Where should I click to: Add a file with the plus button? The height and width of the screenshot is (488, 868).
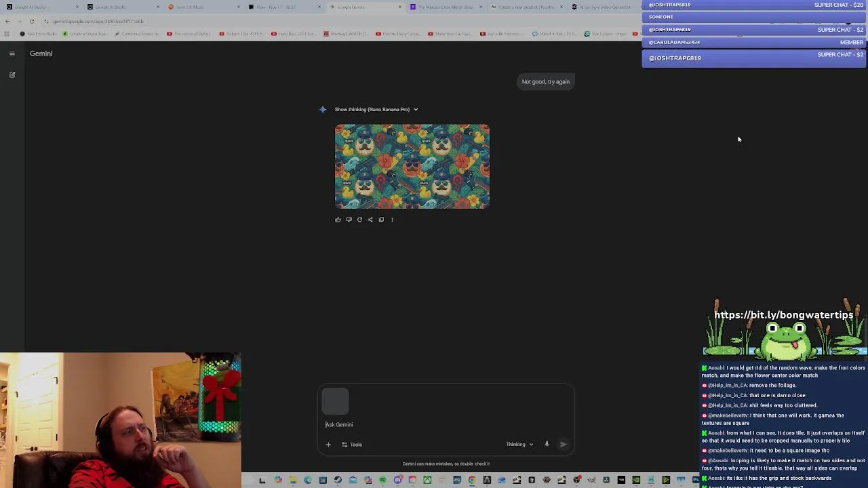point(328,445)
